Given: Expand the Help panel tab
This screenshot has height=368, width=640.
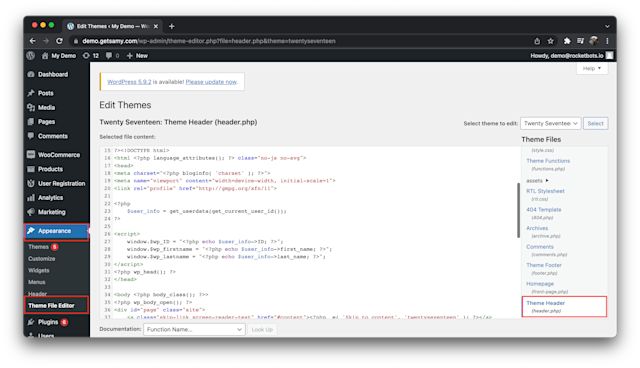Looking at the screenshot, I should click(592, 68).
